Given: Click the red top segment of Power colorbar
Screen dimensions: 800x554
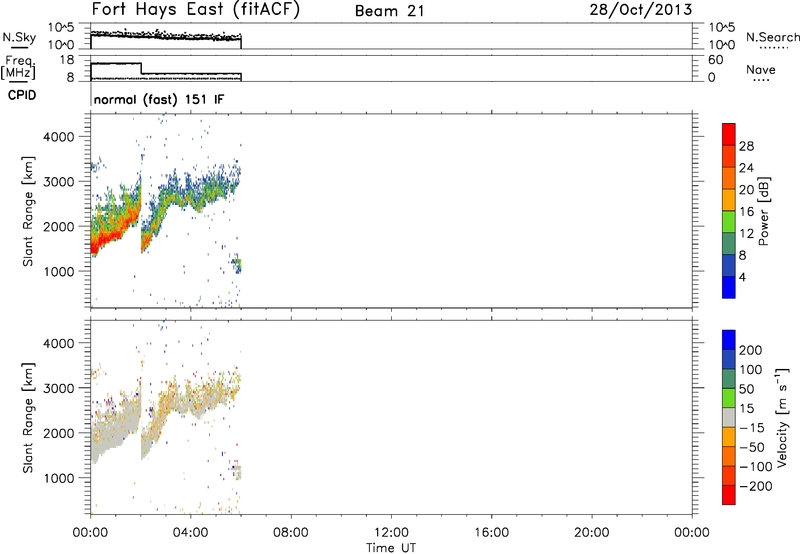Looking at the screenshot, I should 729,134.
